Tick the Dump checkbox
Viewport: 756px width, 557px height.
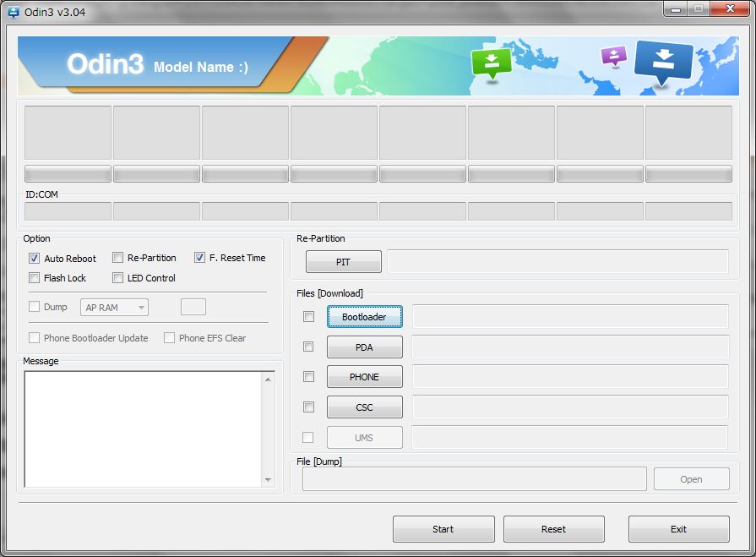[34, 307]
